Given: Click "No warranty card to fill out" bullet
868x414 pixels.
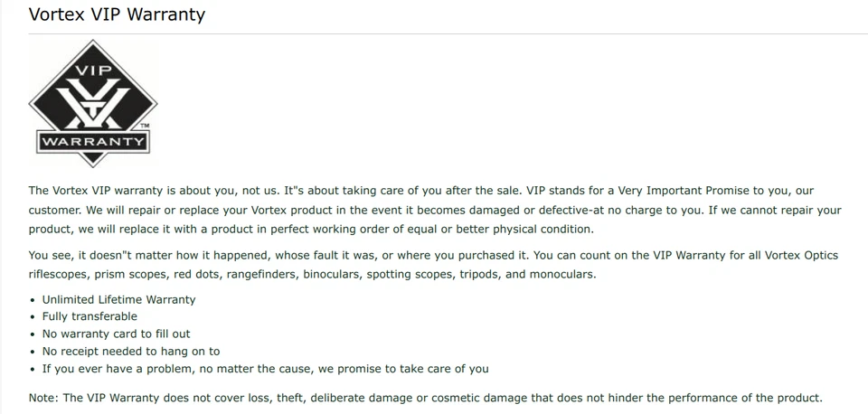Looking at the screenshot, I should (x=116, y=334).
